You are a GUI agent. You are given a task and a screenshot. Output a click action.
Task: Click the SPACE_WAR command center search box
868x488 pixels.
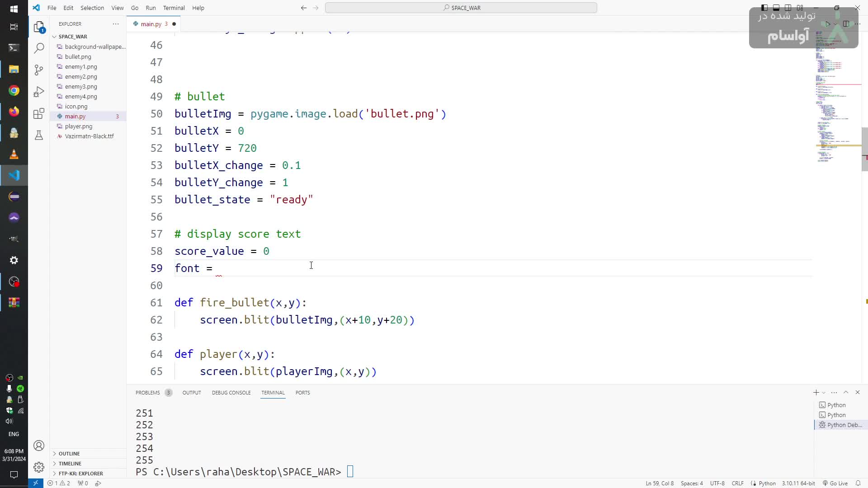point(461,8)
